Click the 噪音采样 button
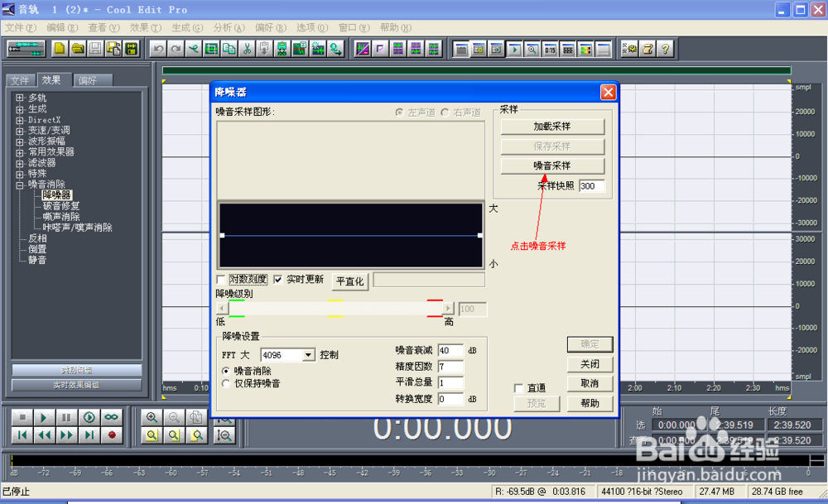828x504 pixels. 552,166
